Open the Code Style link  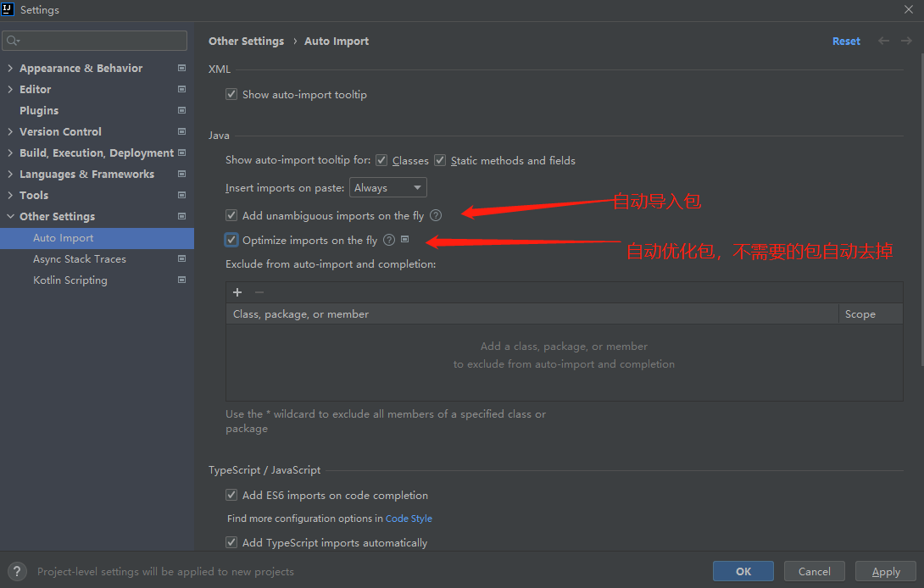[409, 519]
